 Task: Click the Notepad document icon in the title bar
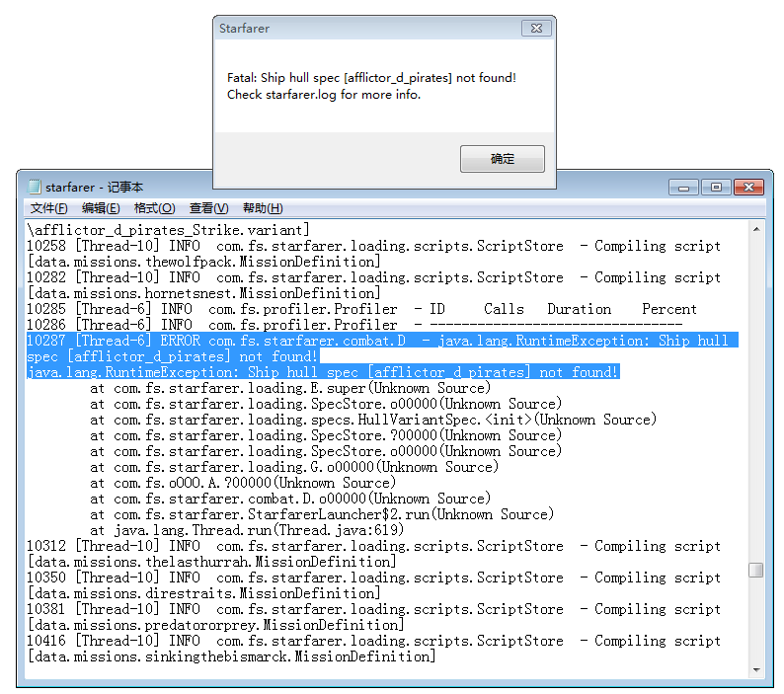(34, 187)
